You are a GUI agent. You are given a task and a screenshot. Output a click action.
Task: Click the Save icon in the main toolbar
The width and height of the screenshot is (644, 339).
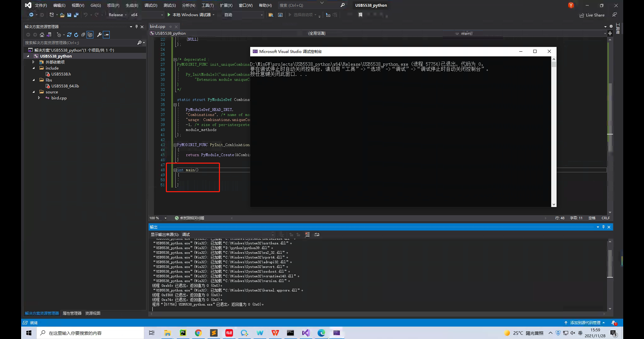(x=69, y=14)
